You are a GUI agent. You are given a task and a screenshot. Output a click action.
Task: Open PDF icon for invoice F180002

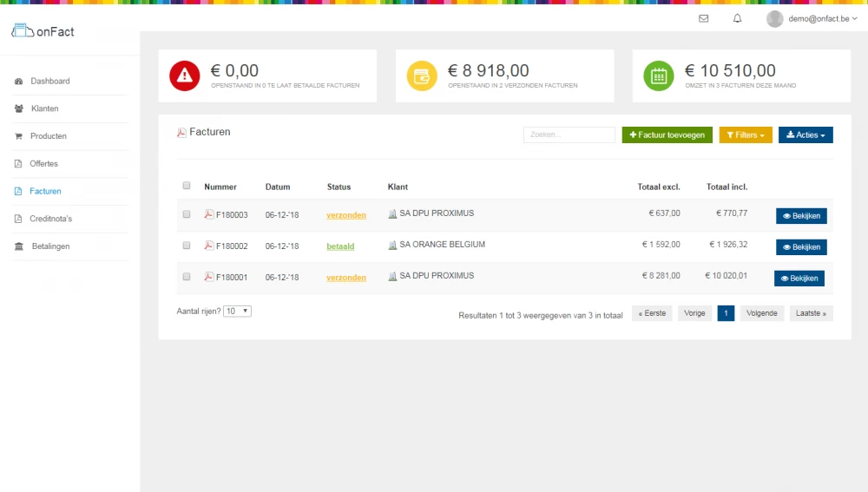209,246
